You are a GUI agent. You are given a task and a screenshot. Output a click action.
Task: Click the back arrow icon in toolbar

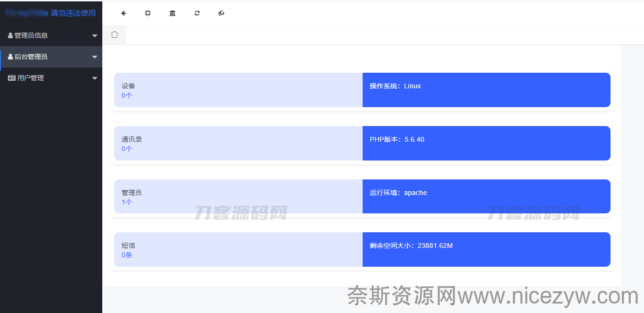pos(124,13)
